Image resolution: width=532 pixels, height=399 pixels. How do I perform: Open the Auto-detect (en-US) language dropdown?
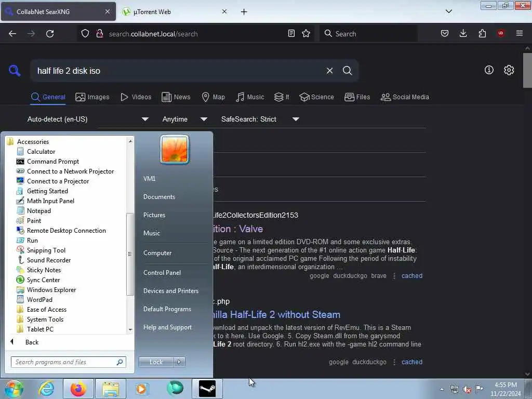[88, 119]
